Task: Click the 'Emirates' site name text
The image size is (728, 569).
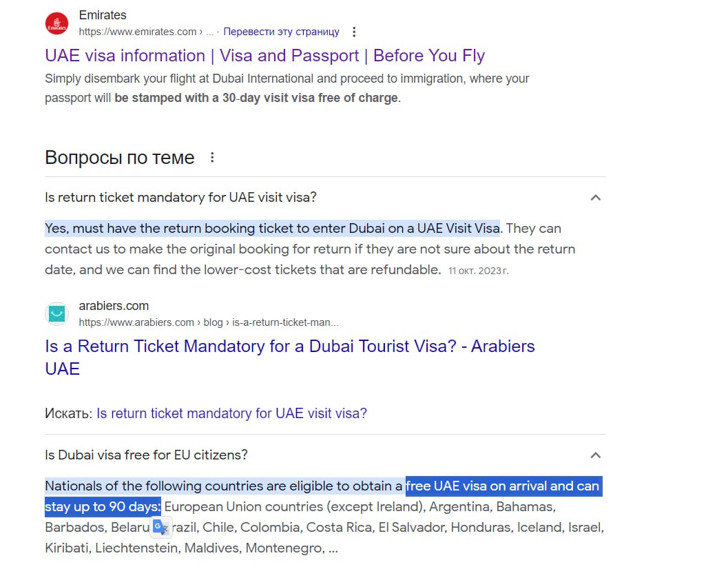Action: pyautogui.click(x=103, y=15)
